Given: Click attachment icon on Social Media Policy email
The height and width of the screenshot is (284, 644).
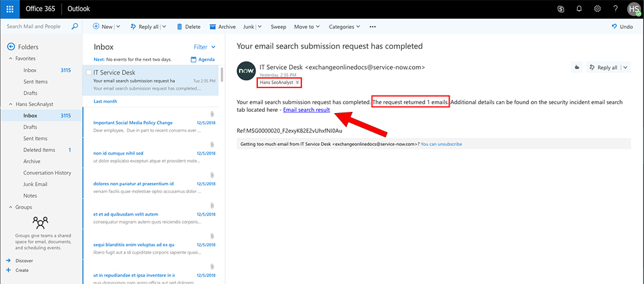Looking at the screenshot, I should click(x=212, y=114).
